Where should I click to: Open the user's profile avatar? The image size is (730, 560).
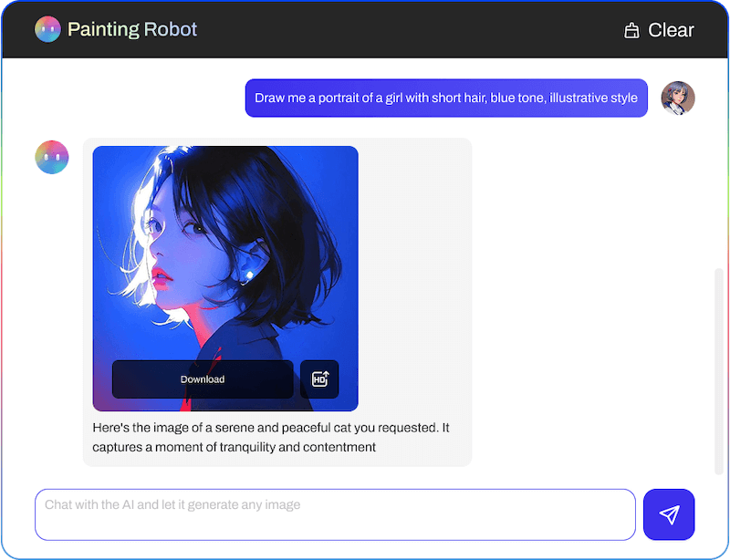[x=678, y=98]
